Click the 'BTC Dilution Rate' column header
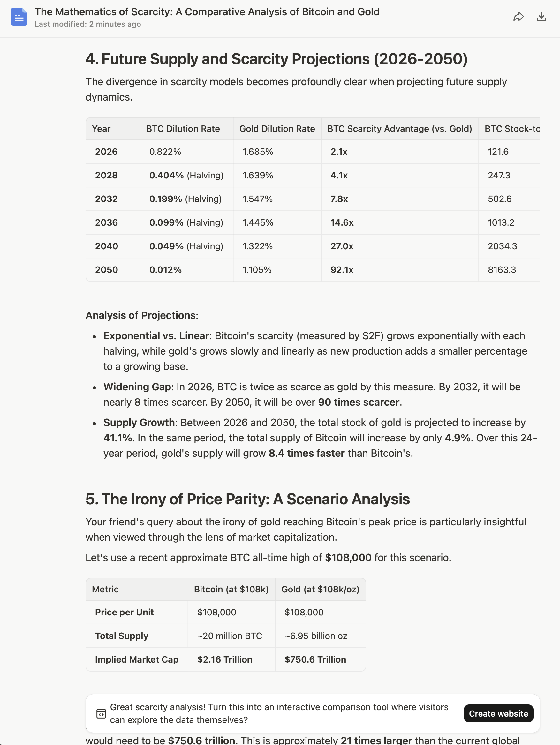 pyautogui.click(x=183, y=129)
